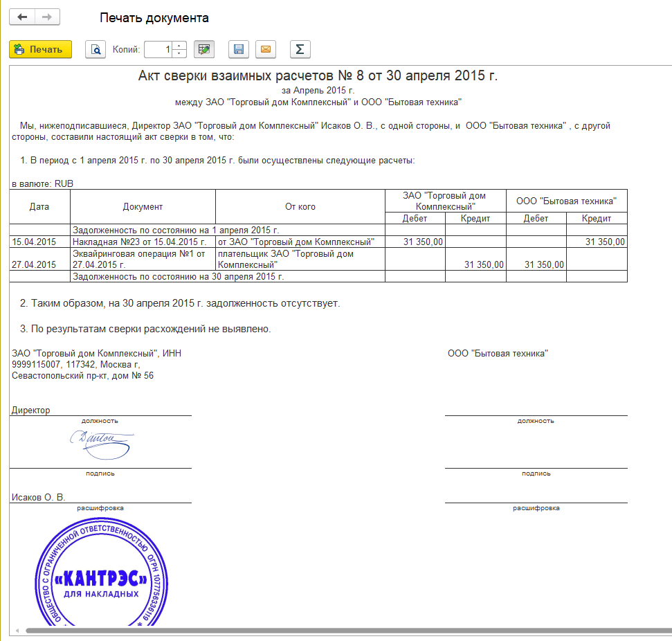Image resolution: width=672 pixels, height=641 pixels.
Task: Click the "ООО "Бытовая техника"" table header
Action: pos(567,201)
